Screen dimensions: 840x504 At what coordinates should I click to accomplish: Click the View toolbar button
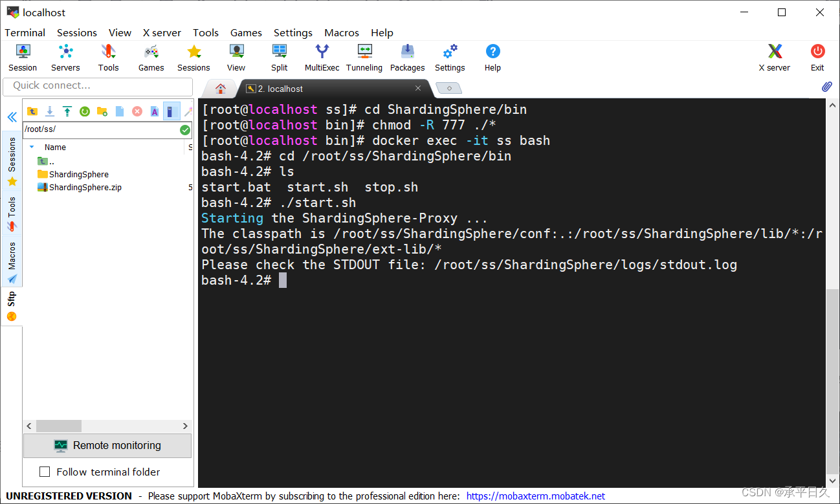point(236,58)
